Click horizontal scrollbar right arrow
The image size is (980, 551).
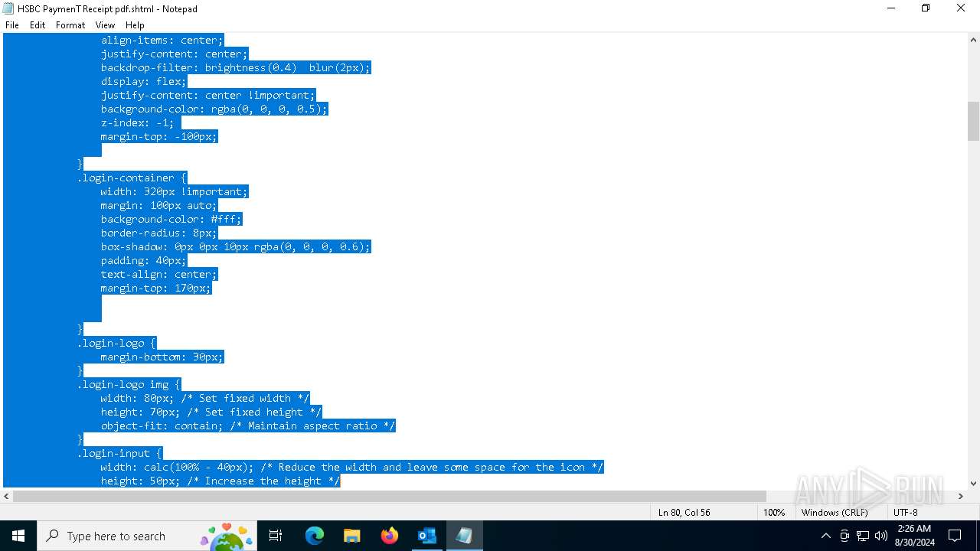960,496
